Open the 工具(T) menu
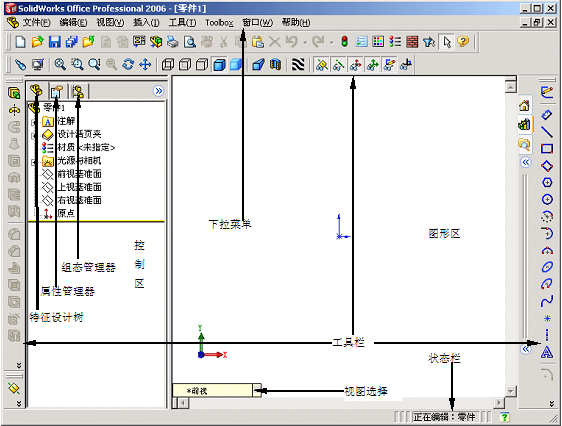The image size is (562, 426). (x=182, y=23)
